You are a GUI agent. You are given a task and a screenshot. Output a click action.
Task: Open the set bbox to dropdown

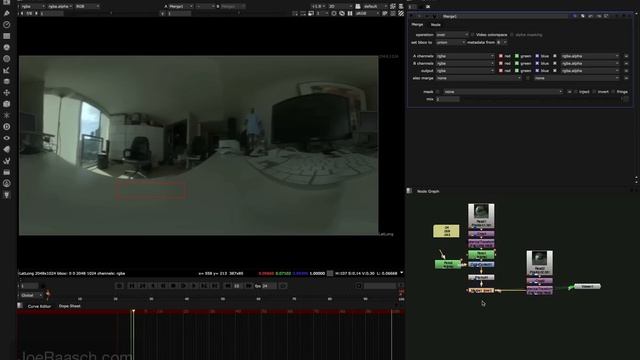coord(451,42)
